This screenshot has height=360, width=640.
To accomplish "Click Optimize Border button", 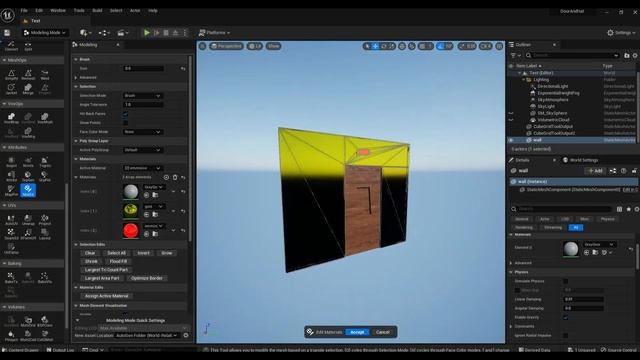I will click(147, 278).
